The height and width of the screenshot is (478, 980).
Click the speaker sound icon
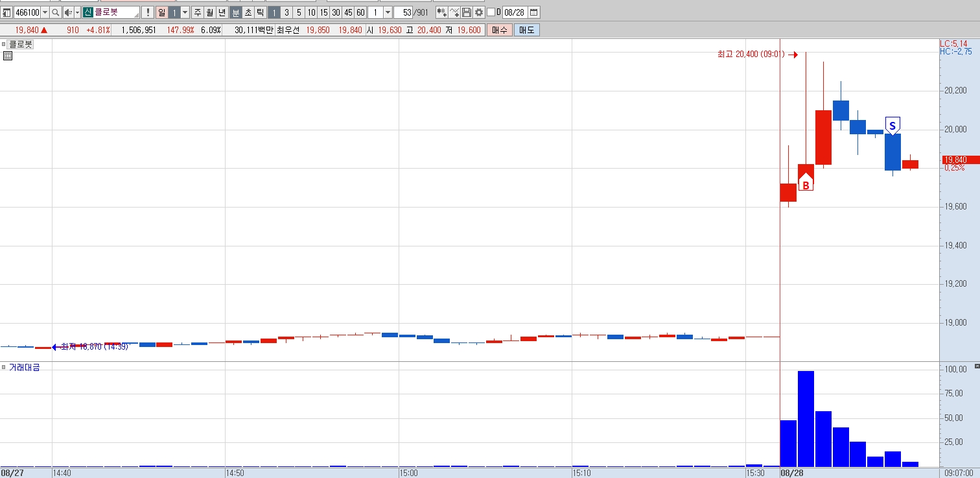pos(67,12)
